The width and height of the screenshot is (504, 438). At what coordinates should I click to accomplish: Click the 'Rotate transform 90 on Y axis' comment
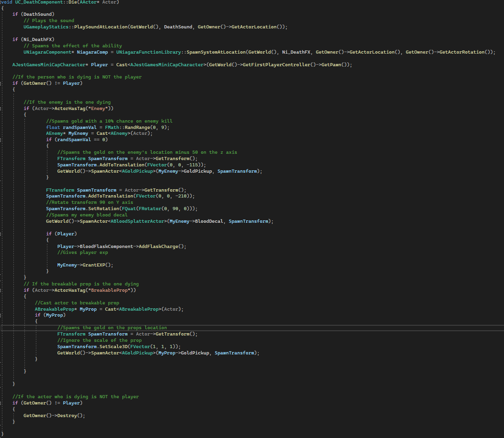(x=90, y=202)
